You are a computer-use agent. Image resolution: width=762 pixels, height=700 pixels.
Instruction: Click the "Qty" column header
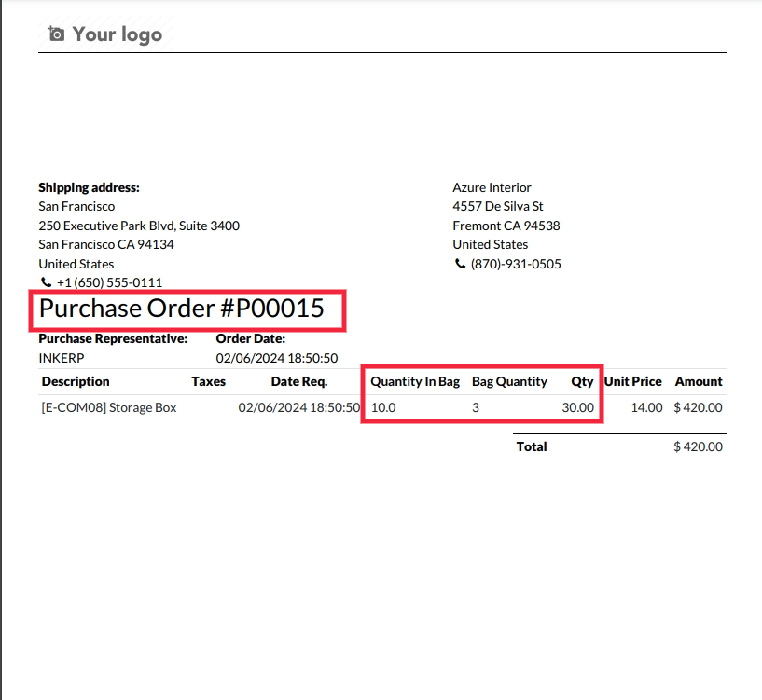coord(582,382)
